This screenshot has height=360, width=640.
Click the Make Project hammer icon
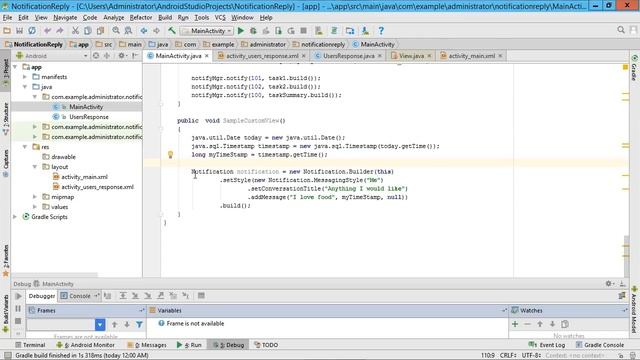[x=172, y=31]
